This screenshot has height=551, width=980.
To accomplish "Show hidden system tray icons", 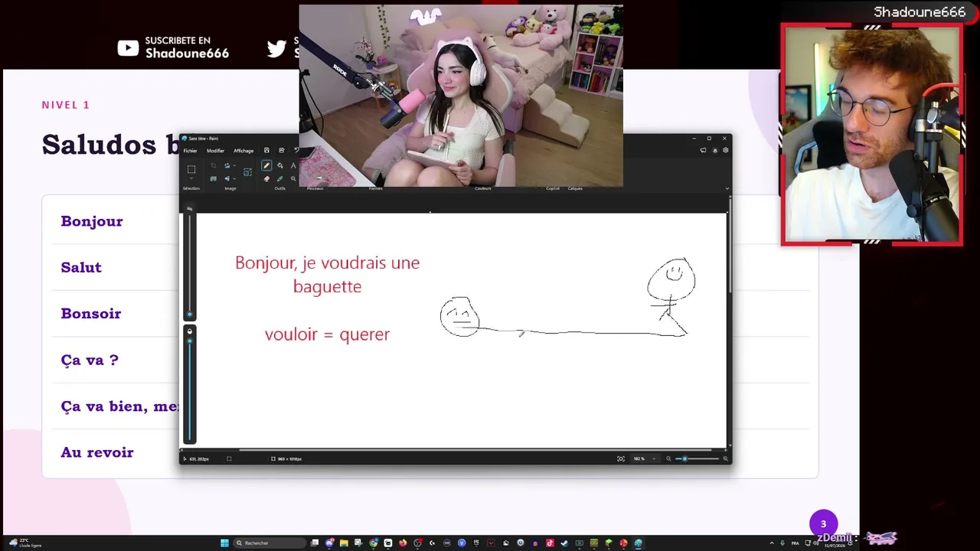I will point(772,543).
